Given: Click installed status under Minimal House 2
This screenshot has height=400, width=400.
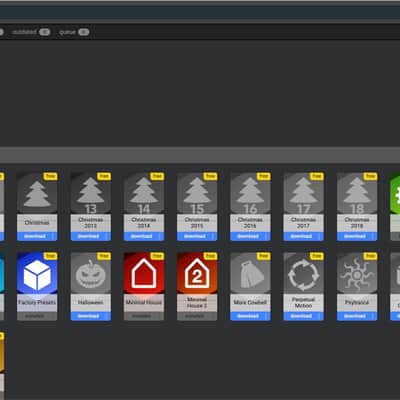Looking at the screenshot, I should tap(197, 316).
